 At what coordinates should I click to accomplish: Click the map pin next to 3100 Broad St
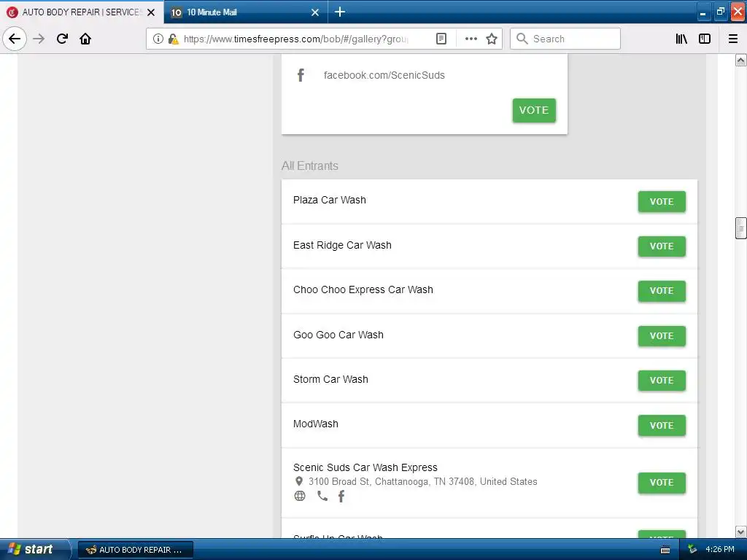[x=298, y=481]
